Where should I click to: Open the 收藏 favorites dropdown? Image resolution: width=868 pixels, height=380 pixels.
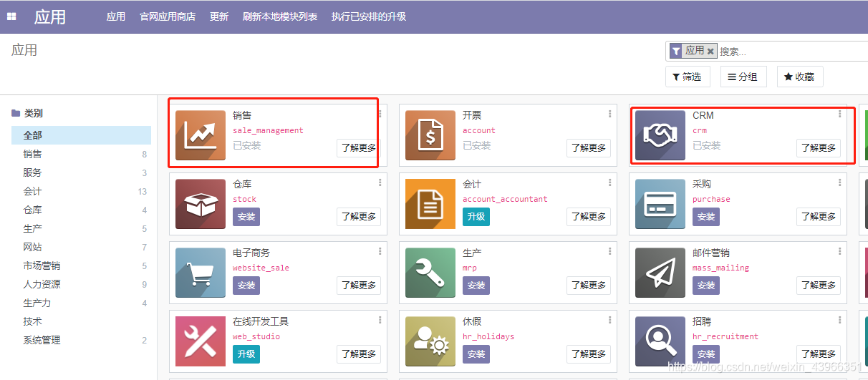pos(800,77)
